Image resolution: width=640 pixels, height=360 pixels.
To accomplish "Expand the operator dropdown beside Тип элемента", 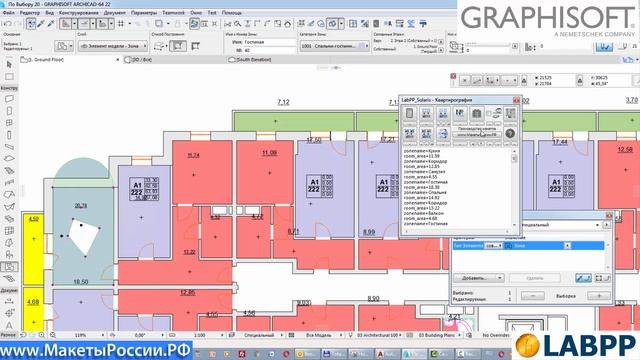I will (494, 246).
